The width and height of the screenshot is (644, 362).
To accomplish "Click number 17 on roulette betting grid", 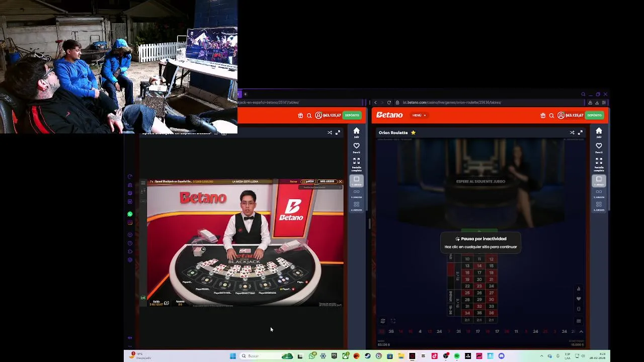I will (479, 273).
